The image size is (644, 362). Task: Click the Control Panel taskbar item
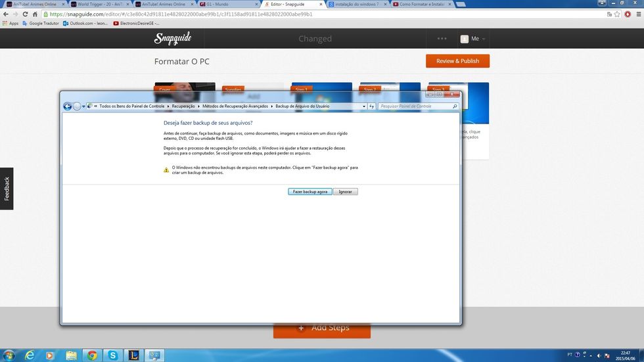coord(154,355)
